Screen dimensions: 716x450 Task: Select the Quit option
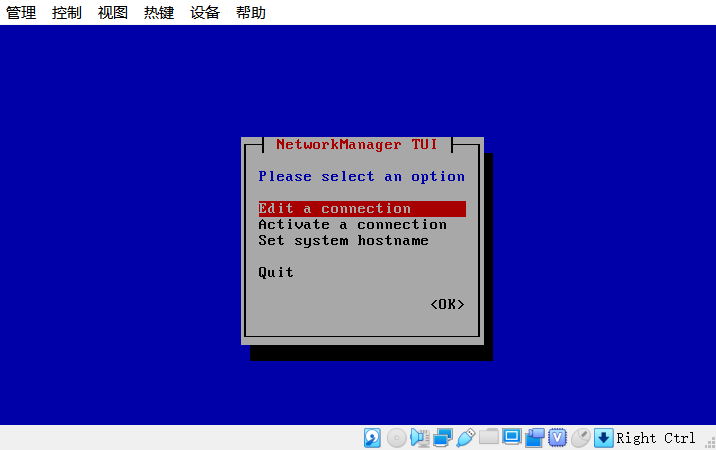coord(276,272)
